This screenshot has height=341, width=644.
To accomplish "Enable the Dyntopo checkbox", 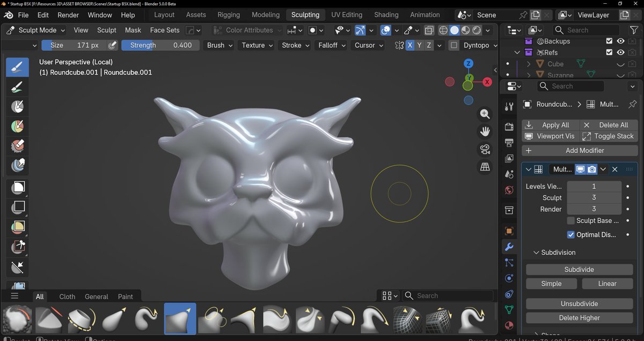I will [455, 45].
